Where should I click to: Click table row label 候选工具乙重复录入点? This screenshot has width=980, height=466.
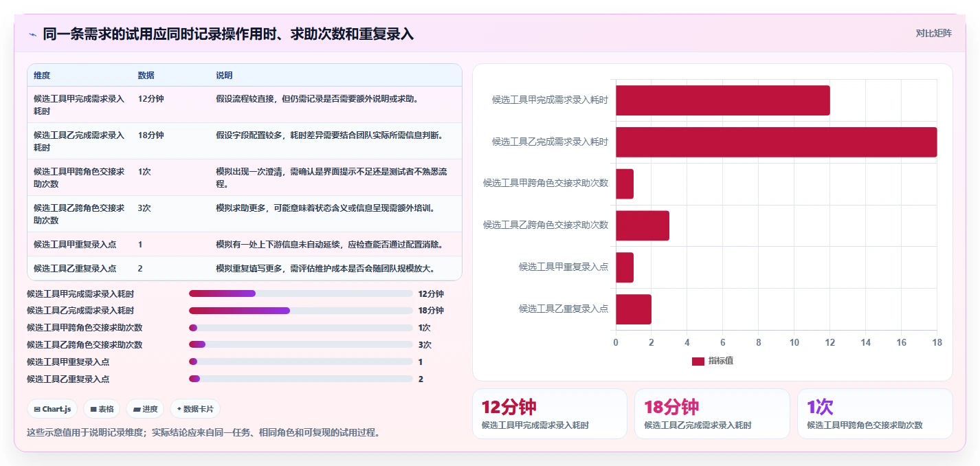[x=75, y=269]
